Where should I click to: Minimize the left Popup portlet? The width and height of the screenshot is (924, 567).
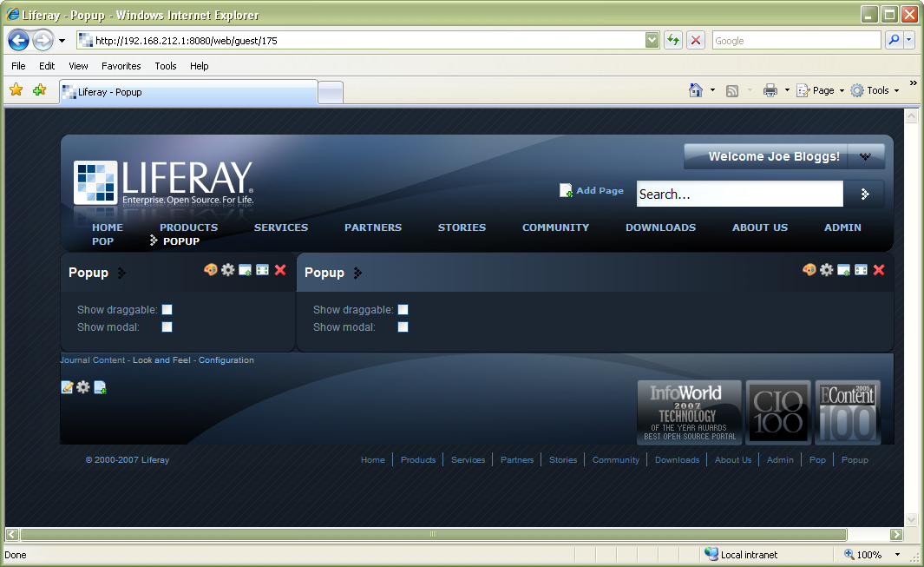(x=246, y=270)
